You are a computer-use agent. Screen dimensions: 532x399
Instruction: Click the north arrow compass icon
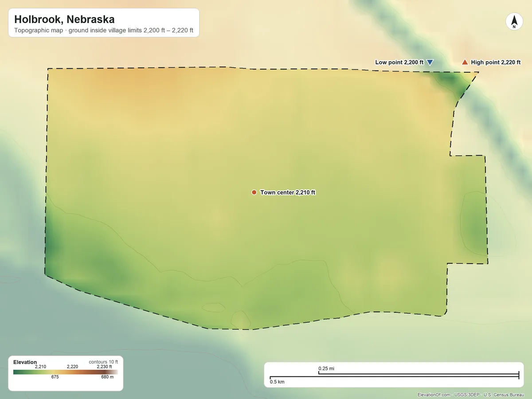pos(514,22)
